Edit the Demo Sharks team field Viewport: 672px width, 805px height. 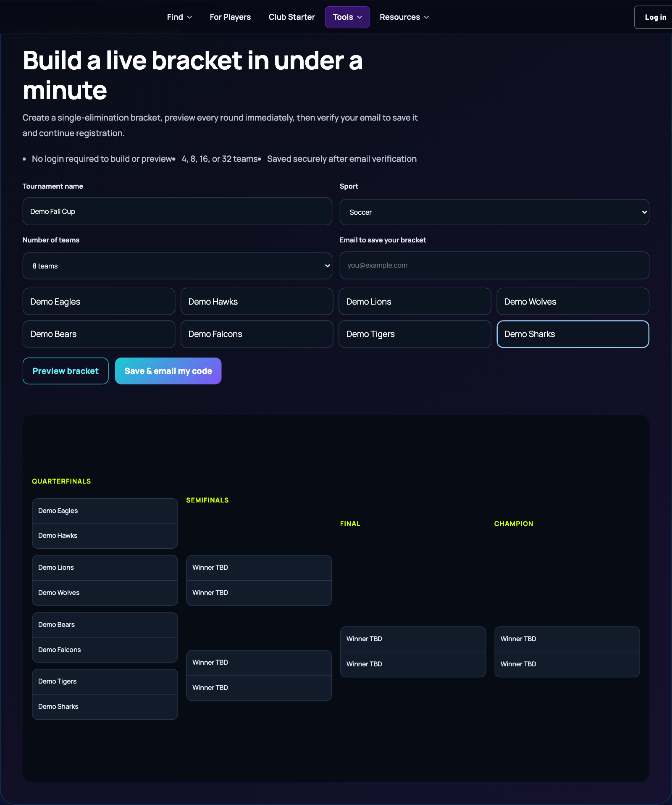coord(573,334)
